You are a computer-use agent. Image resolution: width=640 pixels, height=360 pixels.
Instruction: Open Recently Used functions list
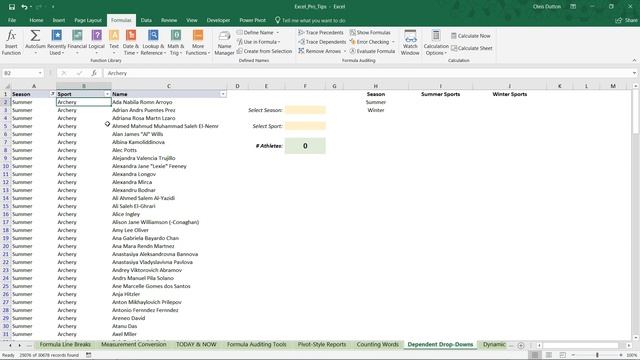coord(56,42)
